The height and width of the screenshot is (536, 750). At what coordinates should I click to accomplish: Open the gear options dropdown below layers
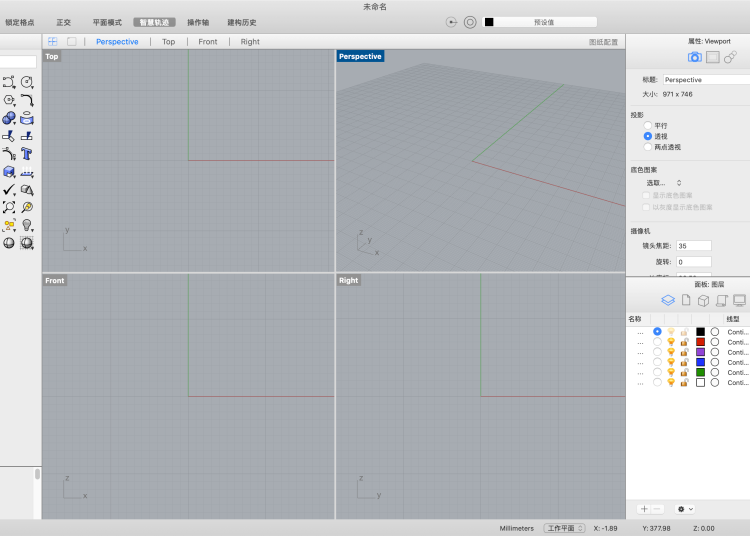tap(685, 509)
